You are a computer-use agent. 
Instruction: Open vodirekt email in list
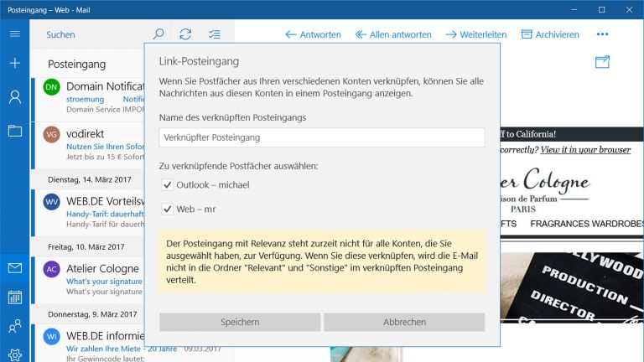(x=88, y=145)
